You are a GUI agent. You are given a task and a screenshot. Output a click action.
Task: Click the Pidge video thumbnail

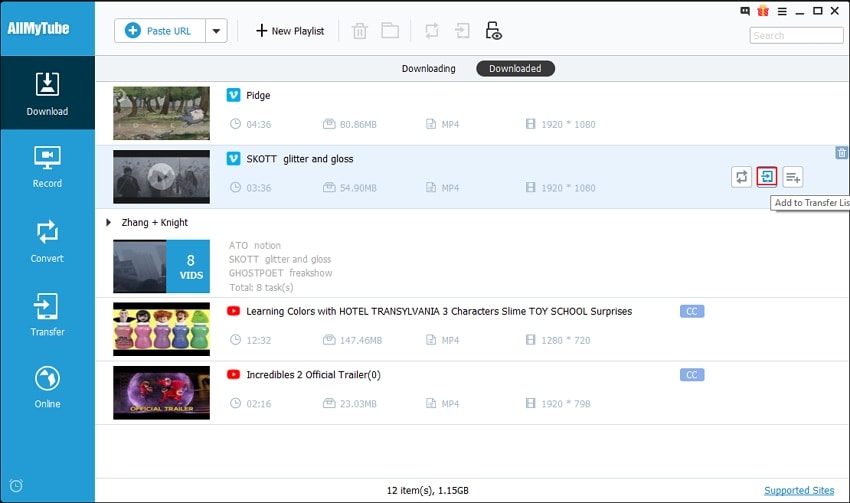point(162,113)
